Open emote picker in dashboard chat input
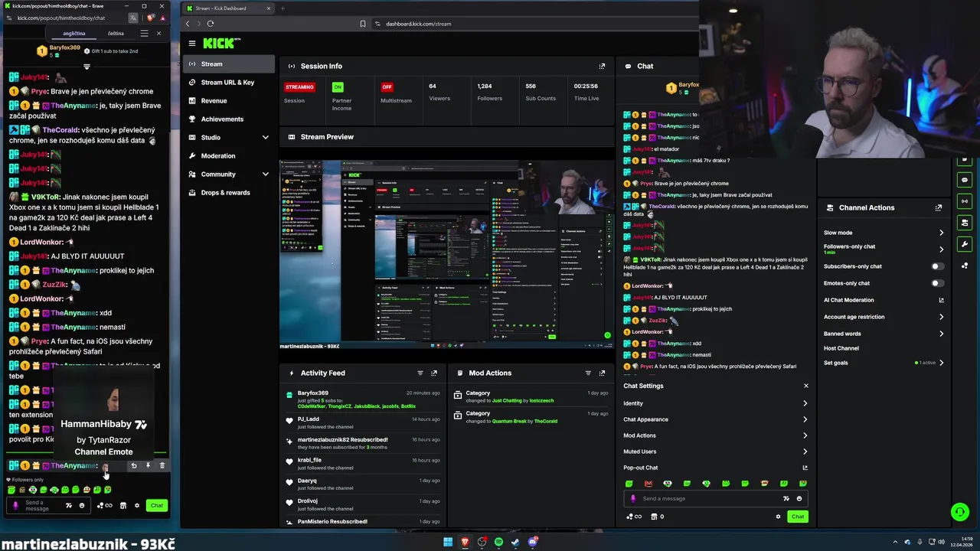980x551 pixels. pyautogui.click(x=799, y=498)
